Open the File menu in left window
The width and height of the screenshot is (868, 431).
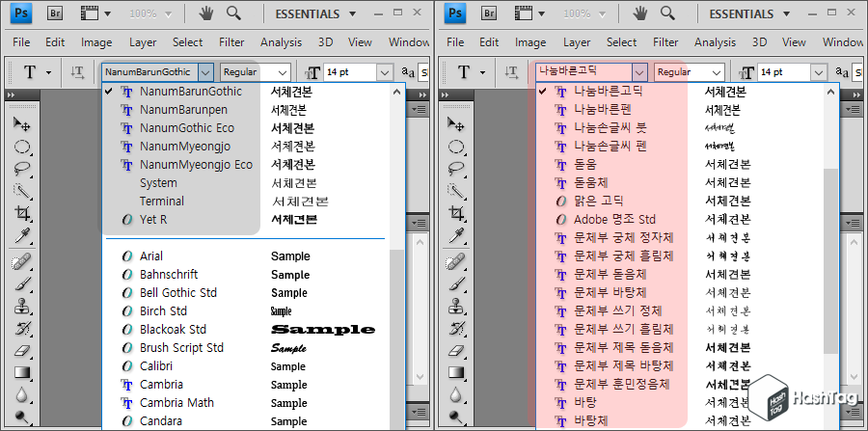coord(21,42)
